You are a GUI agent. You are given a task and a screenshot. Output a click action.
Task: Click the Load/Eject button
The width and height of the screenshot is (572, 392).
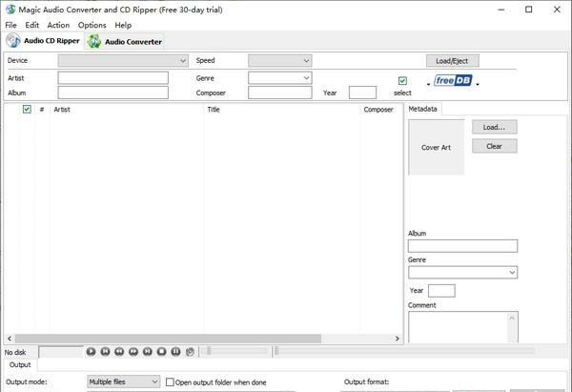452,61
